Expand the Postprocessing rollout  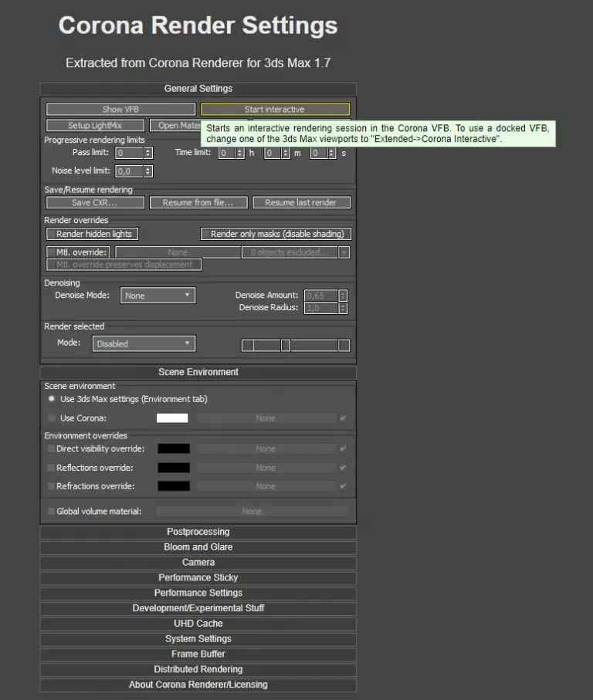198,532
